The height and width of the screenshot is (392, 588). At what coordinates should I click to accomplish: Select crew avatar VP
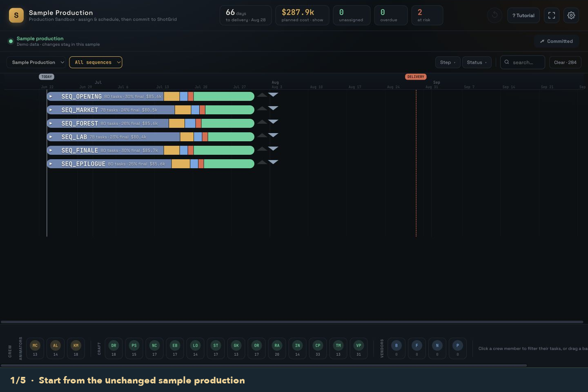click(x=359, y=348)
